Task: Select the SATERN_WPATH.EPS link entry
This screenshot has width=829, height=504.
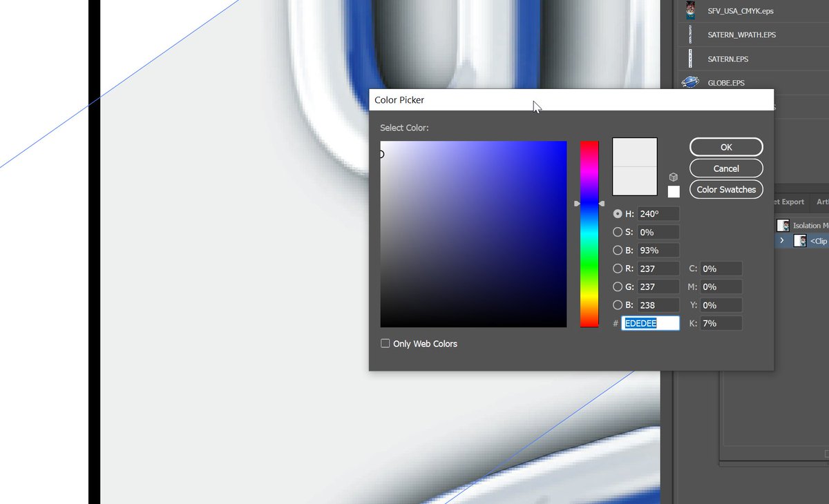Action: coord(753,35)
